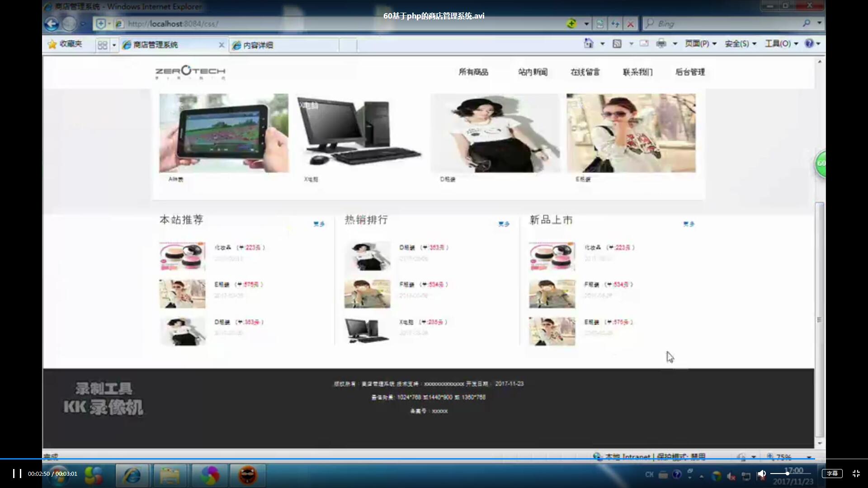The height and width of the screenshot is (488, 868).
Task: Open the 页面(P) menu
Action: coord(701,43)
